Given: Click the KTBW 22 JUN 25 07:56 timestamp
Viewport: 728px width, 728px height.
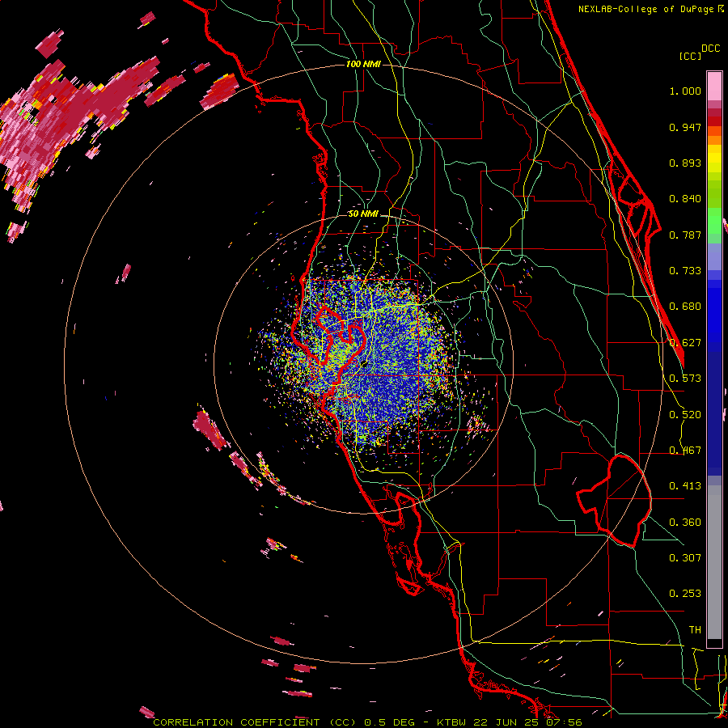Looking at the screenshot, I should [510, 722].
